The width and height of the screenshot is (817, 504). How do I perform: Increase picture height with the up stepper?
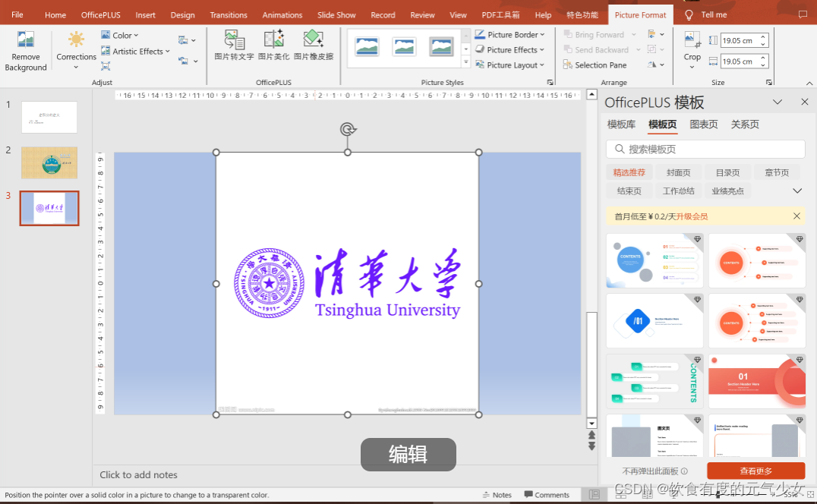[763, 37]
